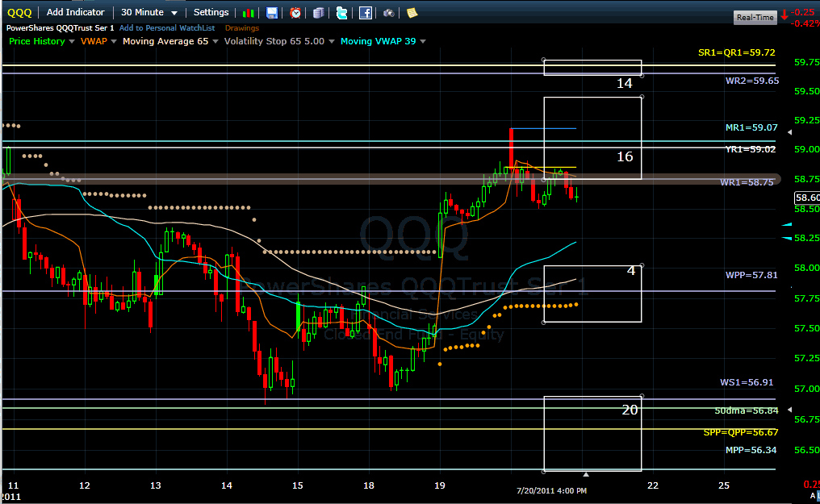
Task: Select the WS1=56.91 pivot label
Action: click(747, 382)
